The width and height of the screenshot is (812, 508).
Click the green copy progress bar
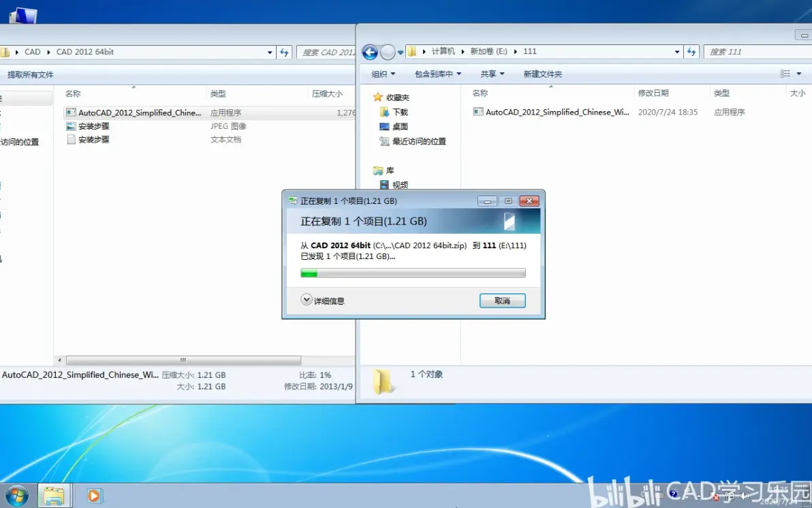coord(413,273)
